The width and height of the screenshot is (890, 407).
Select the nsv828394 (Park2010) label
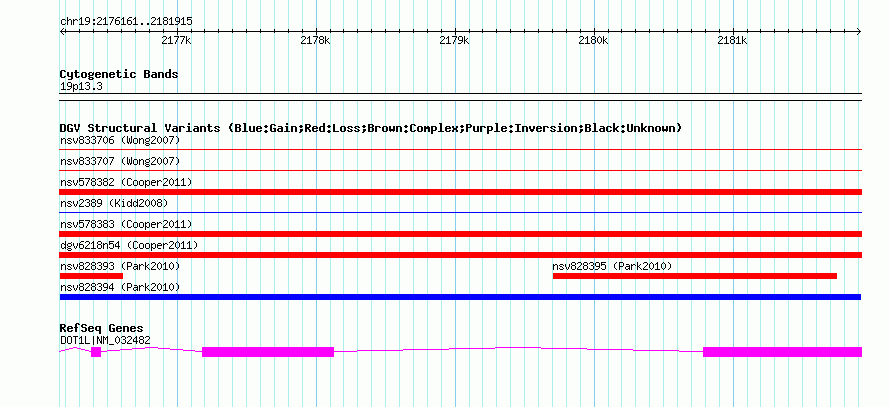(120, 288)
